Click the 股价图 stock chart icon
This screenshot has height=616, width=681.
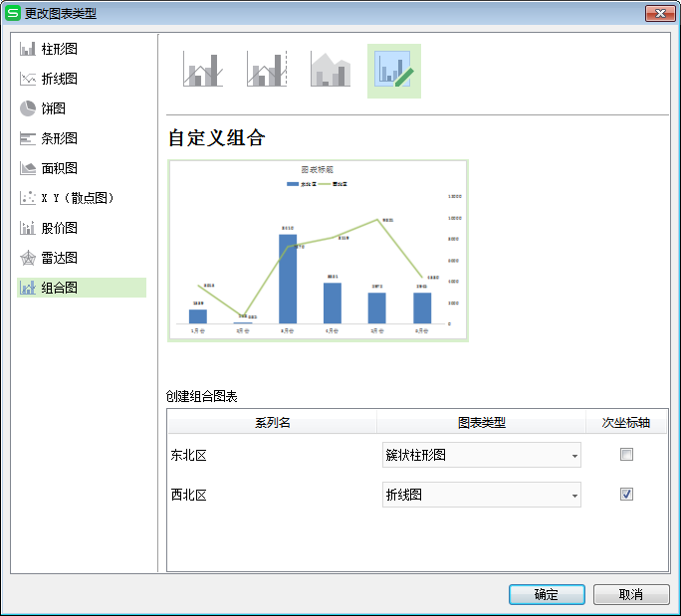click(x=28, y=228)
